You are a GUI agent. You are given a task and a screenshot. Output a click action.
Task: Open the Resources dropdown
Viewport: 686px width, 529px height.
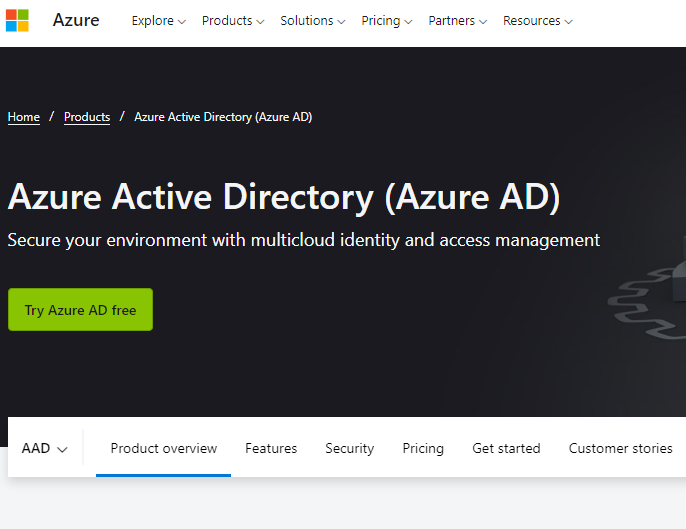click(x=537, y=21)
